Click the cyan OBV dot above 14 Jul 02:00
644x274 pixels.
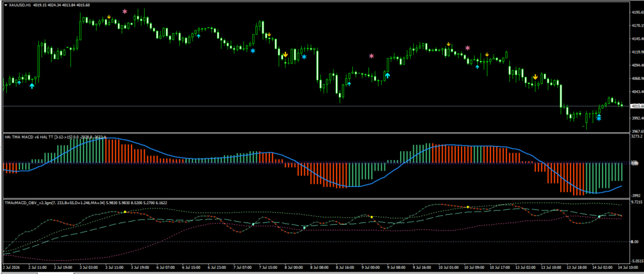coord(599,217)
